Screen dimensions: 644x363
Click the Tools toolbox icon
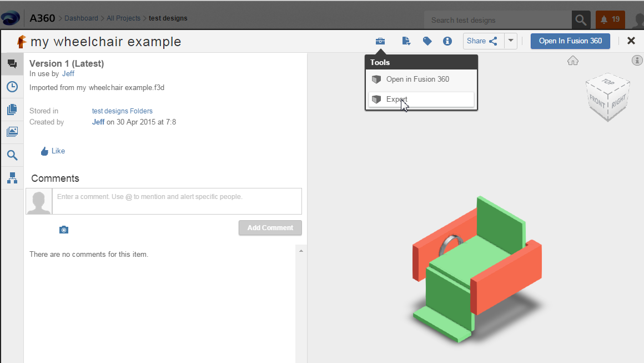380,41
